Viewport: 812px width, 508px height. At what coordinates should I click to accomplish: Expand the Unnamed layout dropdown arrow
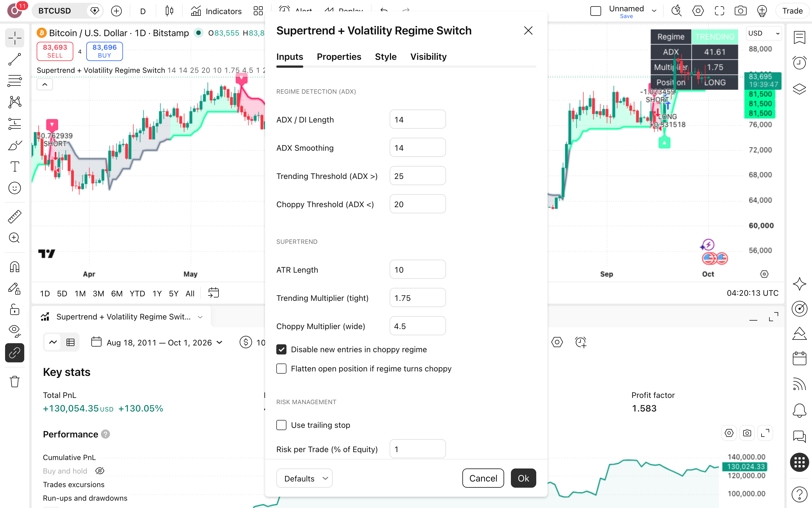[x=654, y=11]
